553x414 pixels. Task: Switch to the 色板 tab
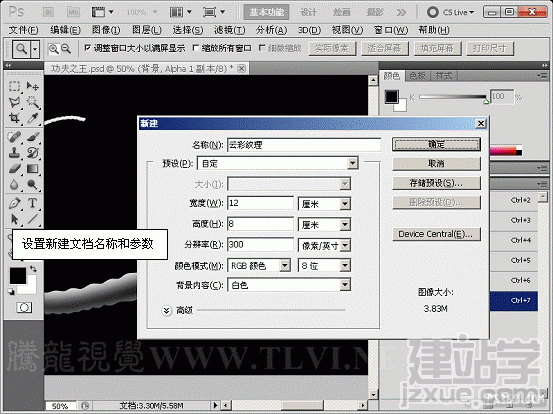(x=418, y=75)
